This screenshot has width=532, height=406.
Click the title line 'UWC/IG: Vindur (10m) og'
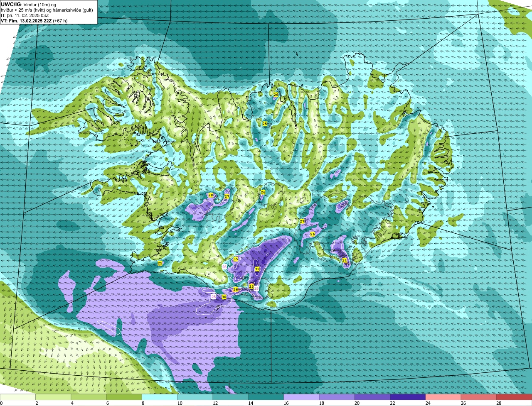click(x=28, y=4)
